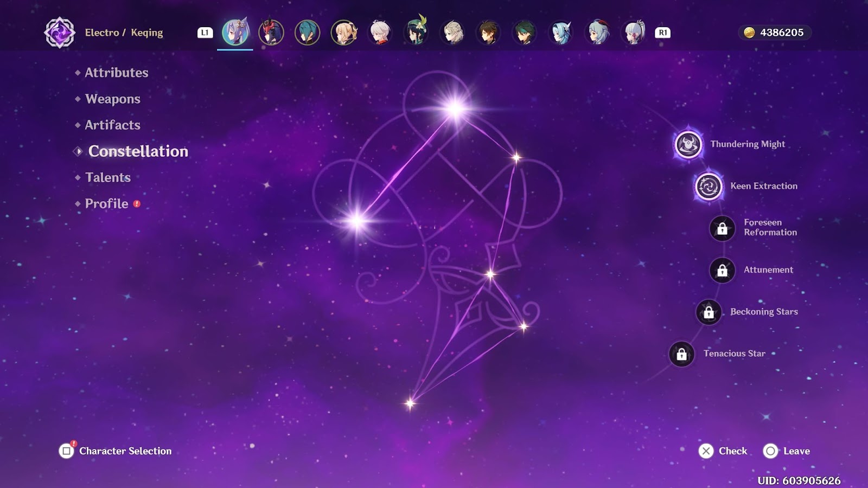Click the Electro element emblem icon
The width and height of the screenshot is (868, 488).
(x=60, y=33)
